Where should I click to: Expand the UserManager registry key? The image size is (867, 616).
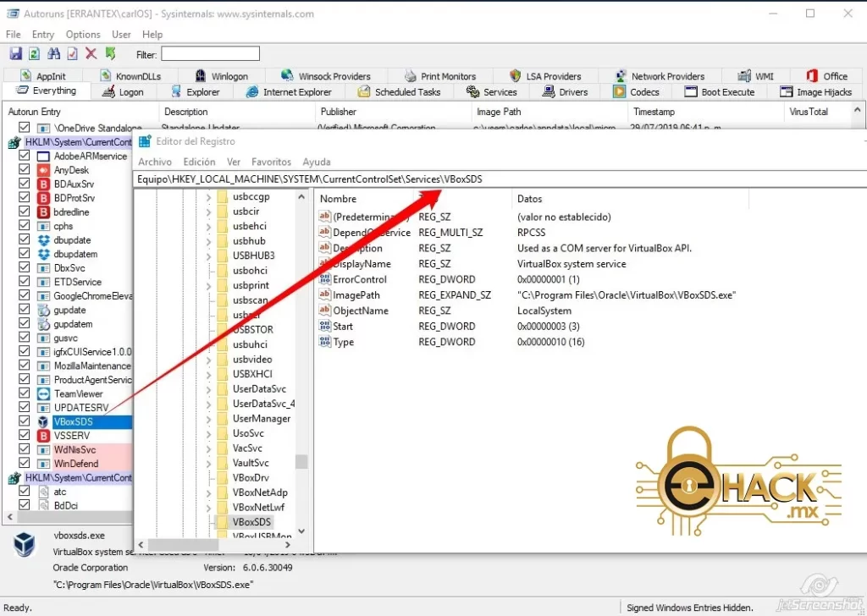click(208, 419)
